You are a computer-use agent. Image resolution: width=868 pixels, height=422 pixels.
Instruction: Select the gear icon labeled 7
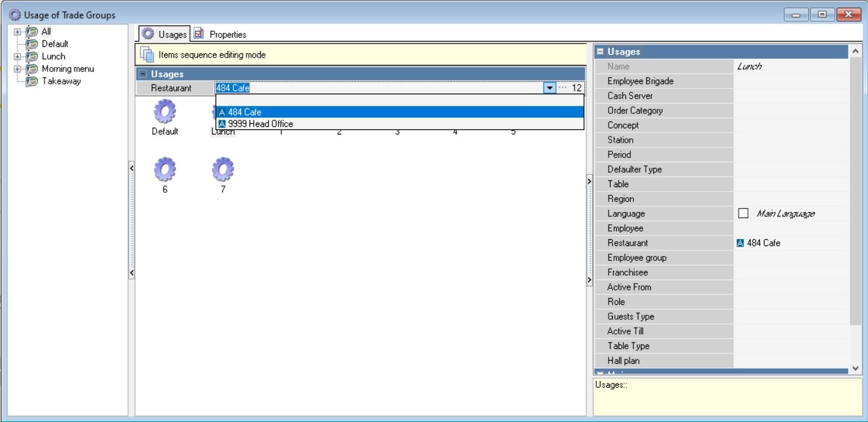pos(223,169)
